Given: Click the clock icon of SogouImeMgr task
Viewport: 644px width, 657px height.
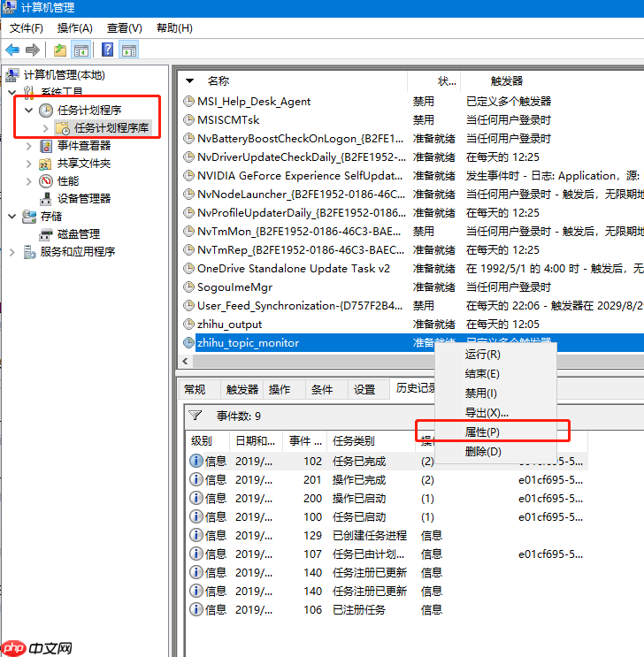Looking at the screenshot, I should point(189,286).
